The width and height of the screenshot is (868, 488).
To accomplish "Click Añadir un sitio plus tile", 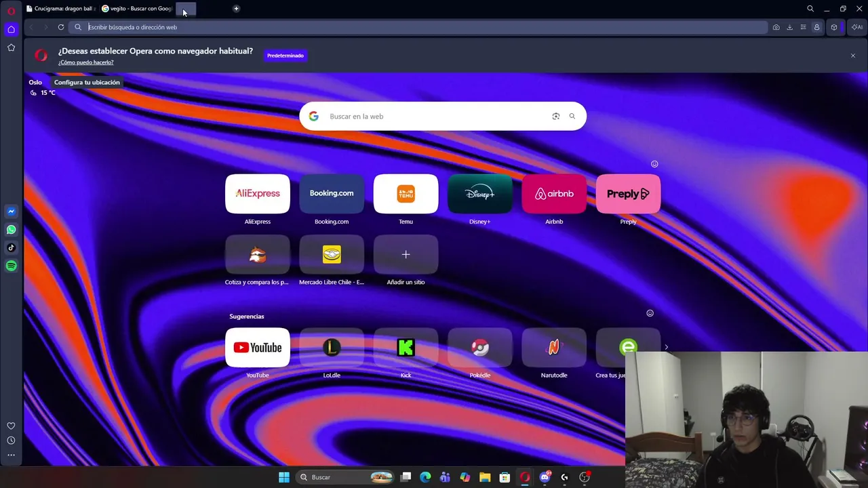I will [x=406, y=255].
